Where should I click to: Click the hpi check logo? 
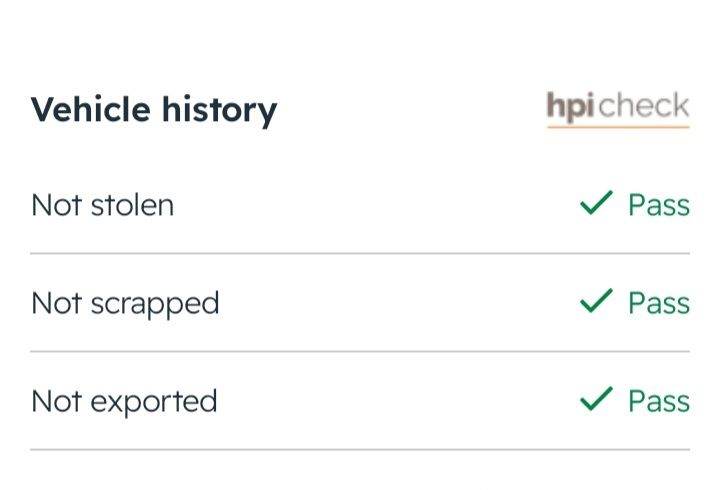point(618,107)
